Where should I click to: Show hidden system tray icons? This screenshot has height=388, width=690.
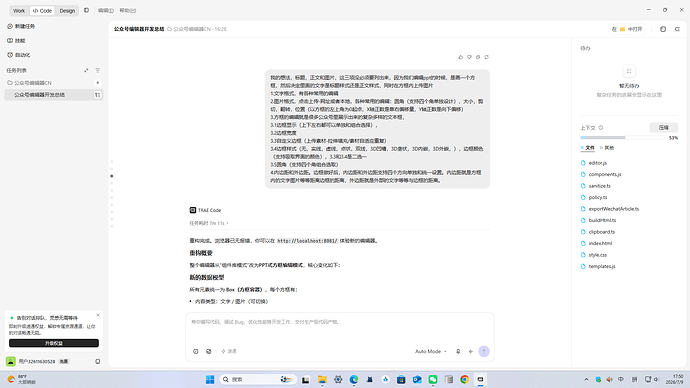pyautogui.click(x=586, y=379)
